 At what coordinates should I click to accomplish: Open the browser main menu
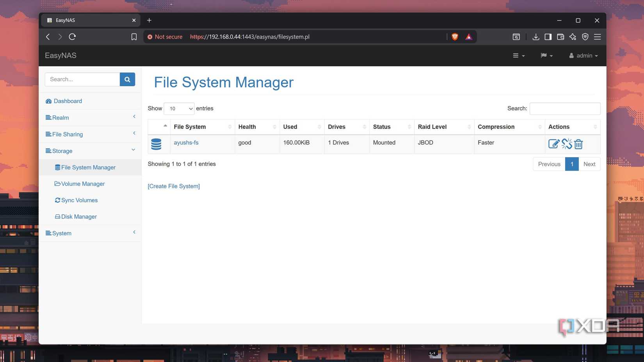tap(597, 37)
